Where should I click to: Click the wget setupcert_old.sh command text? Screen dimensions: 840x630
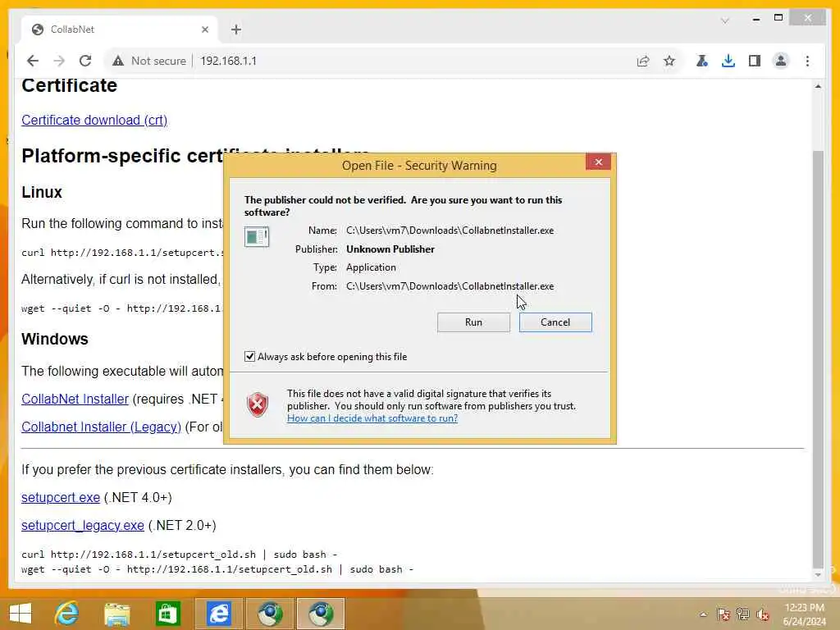pos(217,569)
